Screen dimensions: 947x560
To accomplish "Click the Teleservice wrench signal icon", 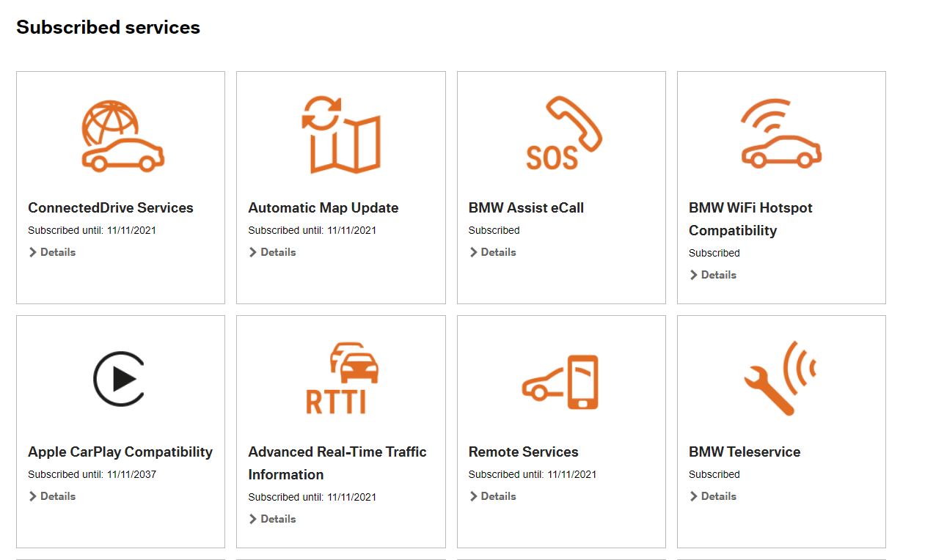I will point(780,378).
